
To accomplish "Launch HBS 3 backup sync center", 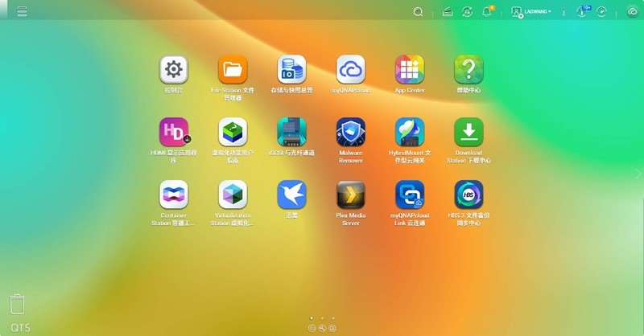I will pos(469,195).
